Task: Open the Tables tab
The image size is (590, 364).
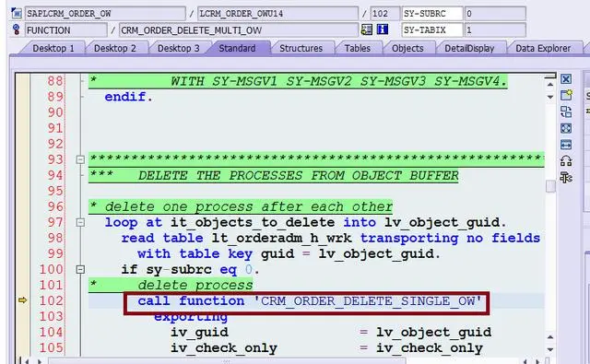Action: pos(358,48)
